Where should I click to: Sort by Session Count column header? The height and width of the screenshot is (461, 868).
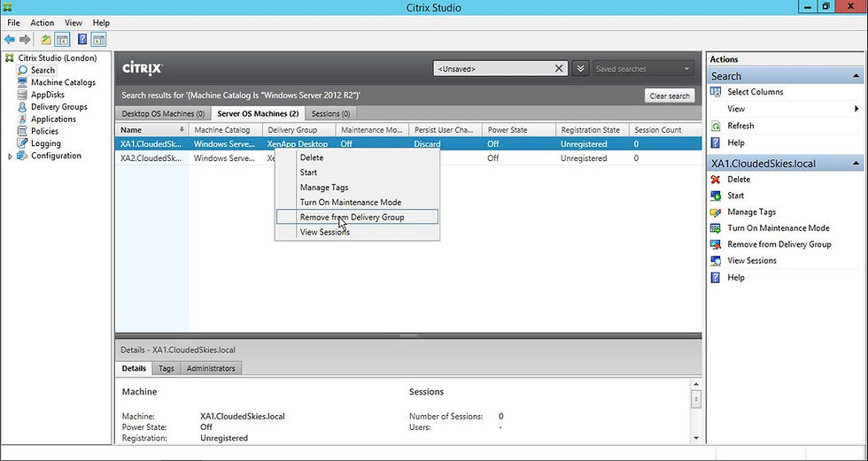[x=665, y=130]
